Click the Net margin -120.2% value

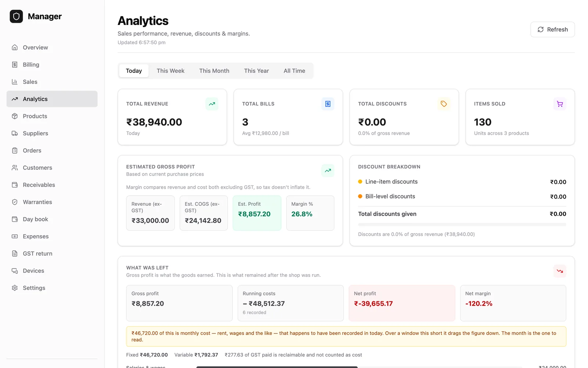[479, 304]
